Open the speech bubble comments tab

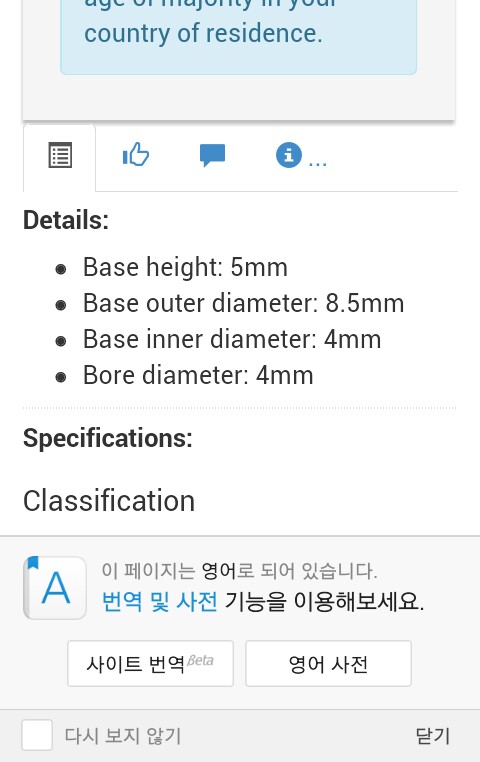click(212, 156)
